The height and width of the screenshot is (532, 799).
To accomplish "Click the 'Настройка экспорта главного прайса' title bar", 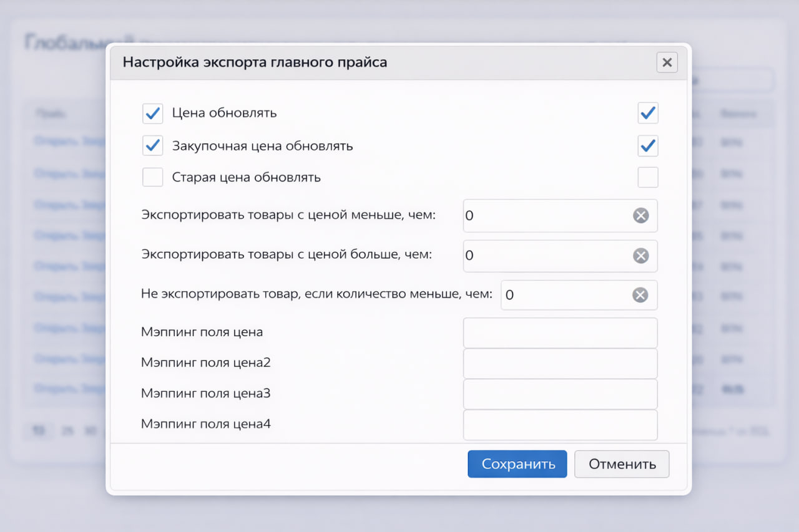I will (375, 62).
